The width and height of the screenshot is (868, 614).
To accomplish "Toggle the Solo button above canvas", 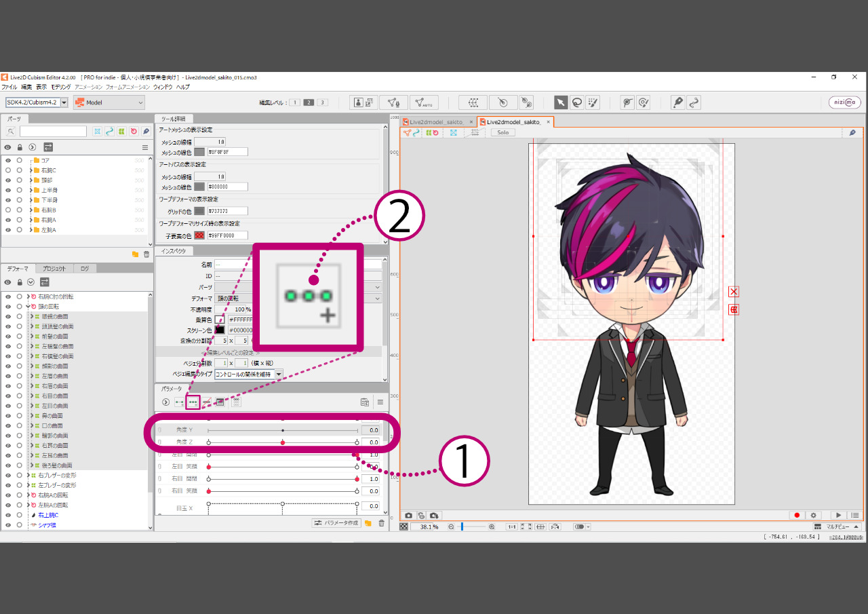I will pyautogui.click(x=502, y=133).
